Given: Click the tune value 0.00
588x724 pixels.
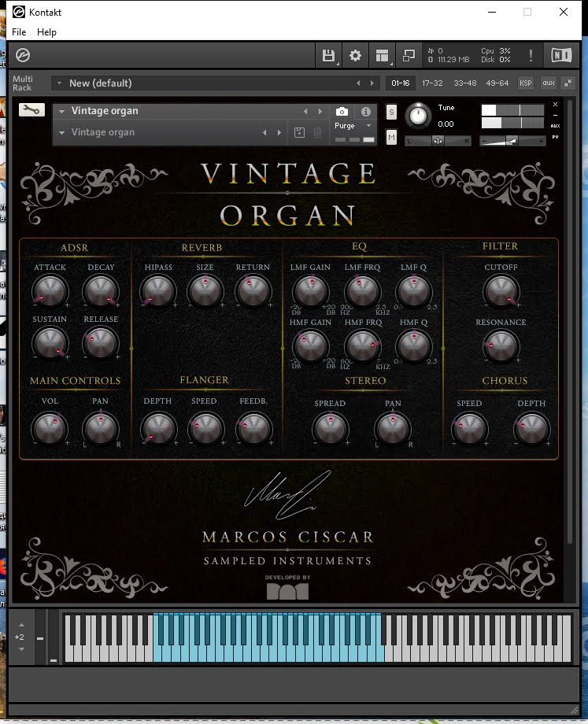Looking at the screenshot, I should pyautogui.click(x=446, y=124).
